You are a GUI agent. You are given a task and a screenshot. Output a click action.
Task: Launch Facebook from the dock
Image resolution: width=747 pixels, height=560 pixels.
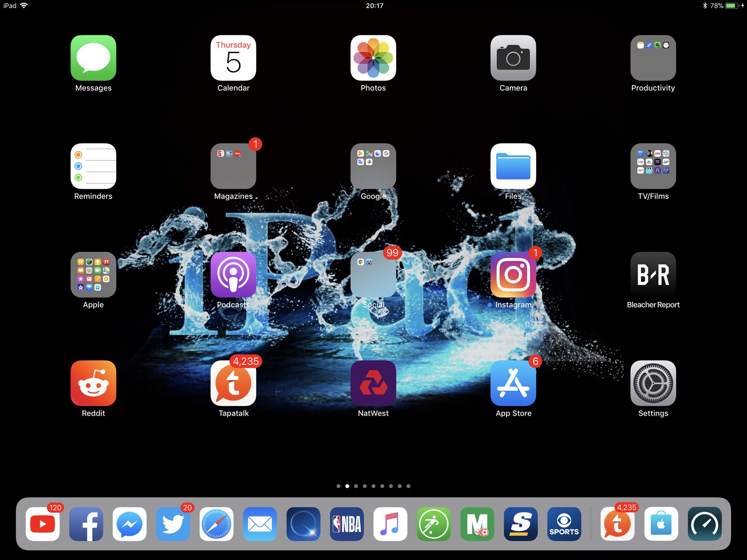86,524
